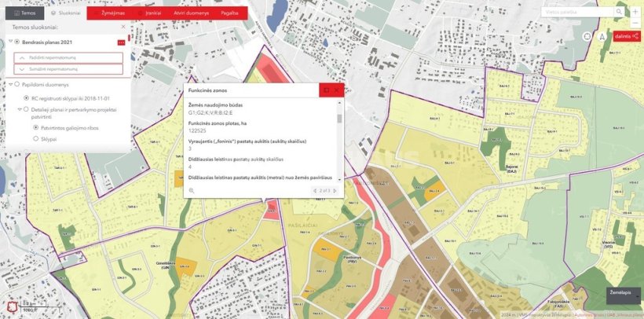The height and width of the screenshot is (319, 644).
Task: Maximize the Funkcinės zonos popup
Action: tap(327, 90)
